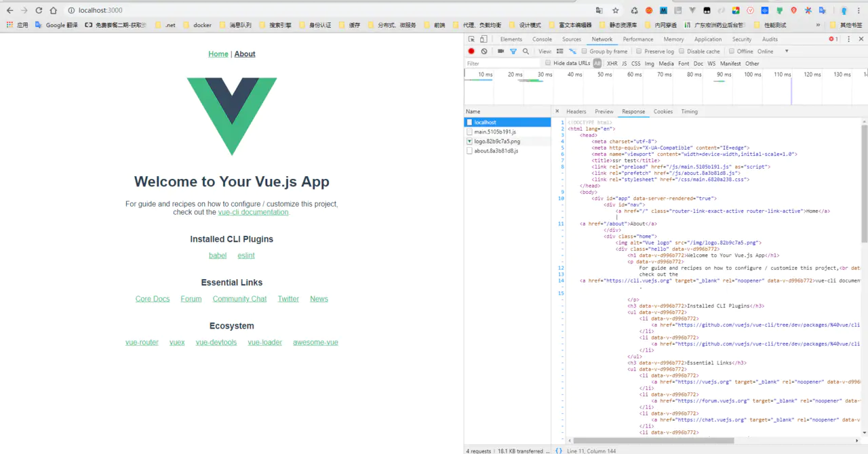Click the network Filter text field
The width and height of the screenshot is (868, 454).
pyautogui.click(x=504, y=64)
